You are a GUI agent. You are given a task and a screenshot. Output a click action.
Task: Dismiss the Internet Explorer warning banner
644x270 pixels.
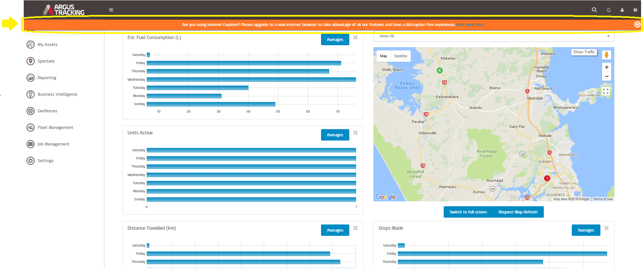(637, 24)
